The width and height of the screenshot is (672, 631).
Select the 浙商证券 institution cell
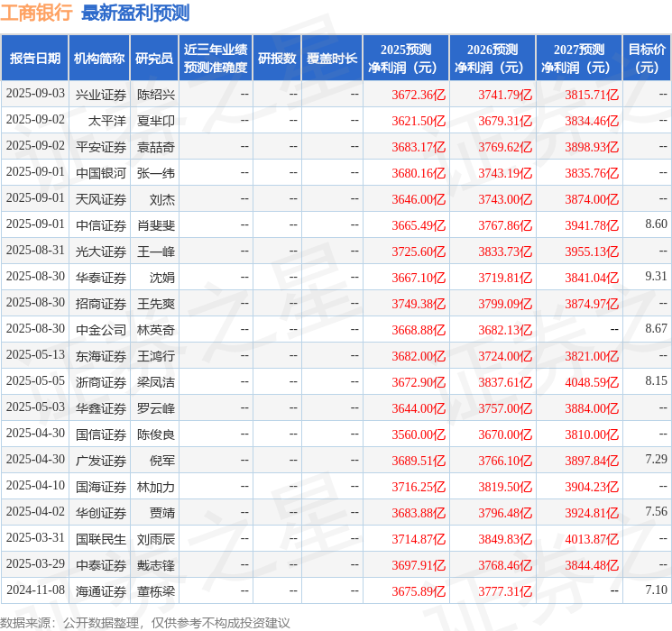point(101,382)
